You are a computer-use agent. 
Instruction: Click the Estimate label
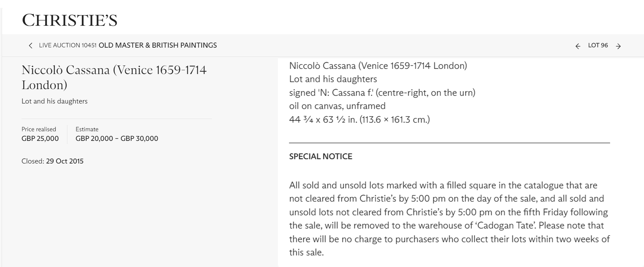pos(87,129)
